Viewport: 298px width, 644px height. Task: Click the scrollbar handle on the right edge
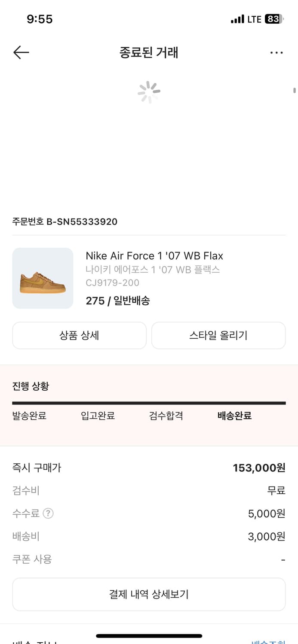coord(295,90)
